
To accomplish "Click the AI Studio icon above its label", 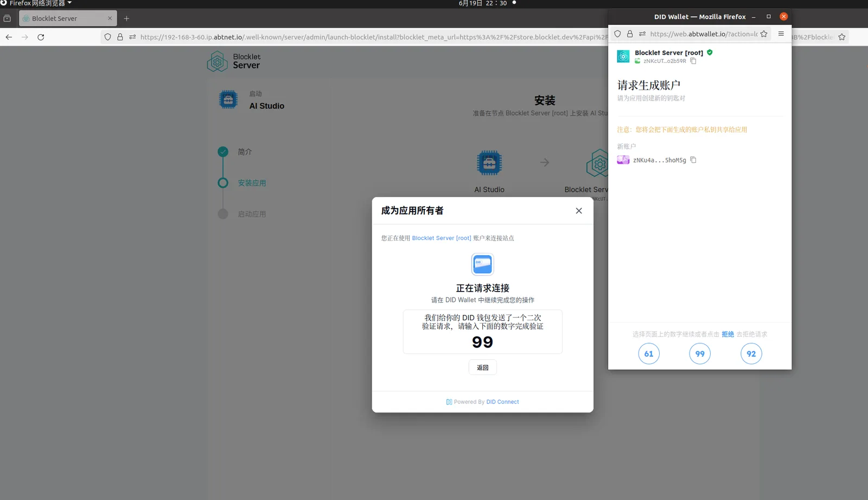I will tap(489, 162).
